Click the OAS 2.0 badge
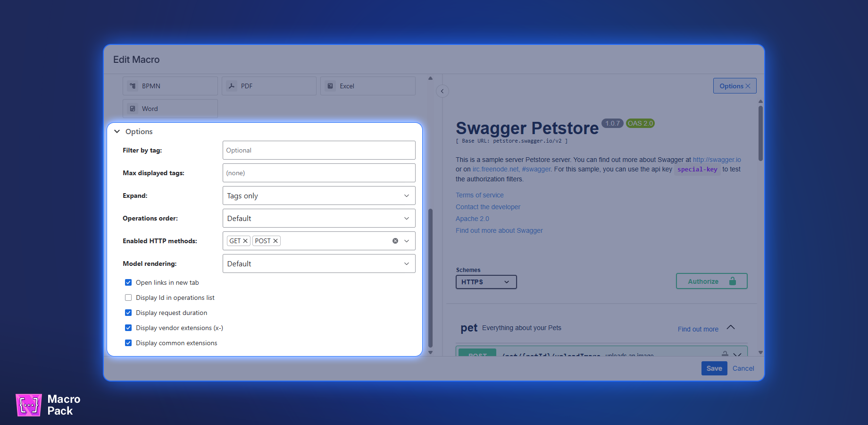Screen dimensions: 868x425 (x=640, y=123)
